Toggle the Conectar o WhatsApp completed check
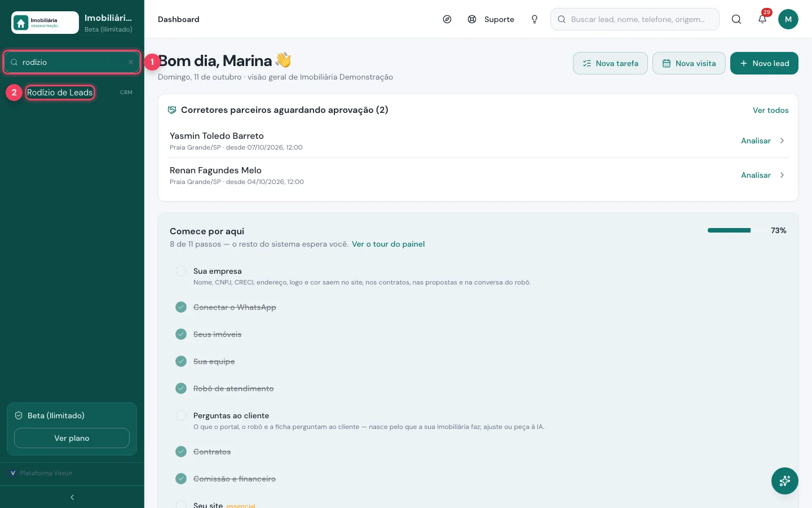 [181, 307]
